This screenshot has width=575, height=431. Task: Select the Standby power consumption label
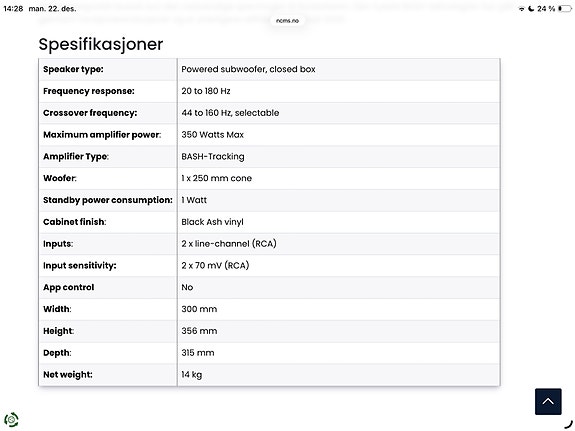click(x=108, y=200)
